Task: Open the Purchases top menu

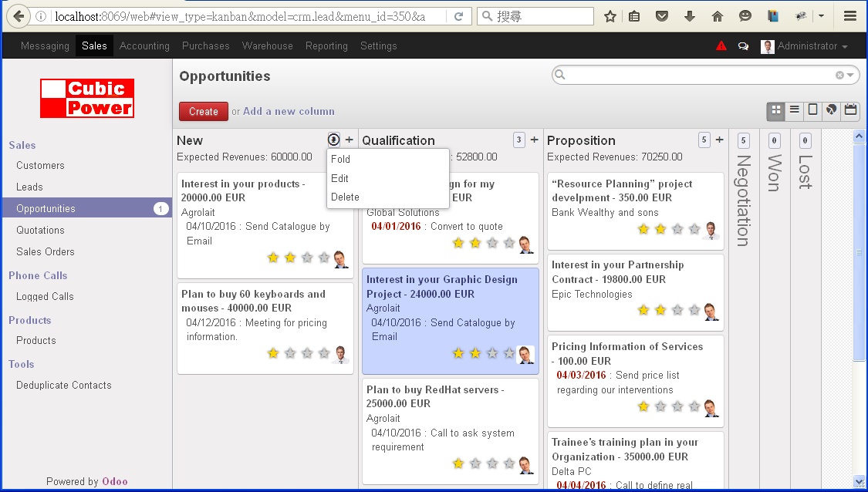Action: [206, 46]
